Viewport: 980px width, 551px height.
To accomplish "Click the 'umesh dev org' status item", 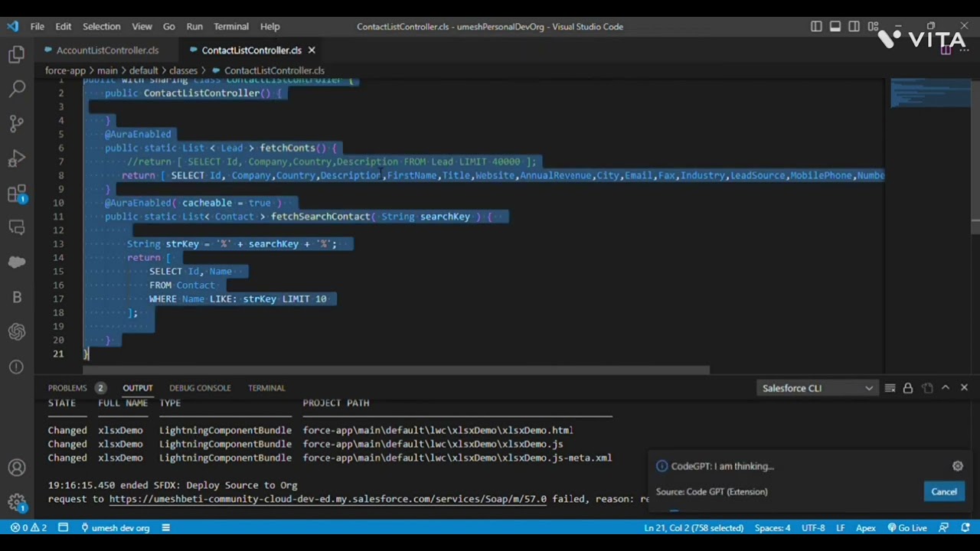I will coord(115,528).
